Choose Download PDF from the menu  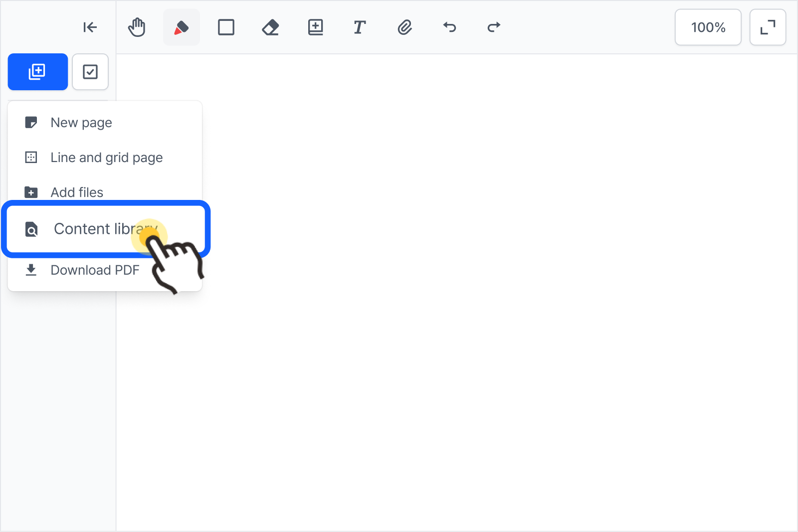point(105,270)
